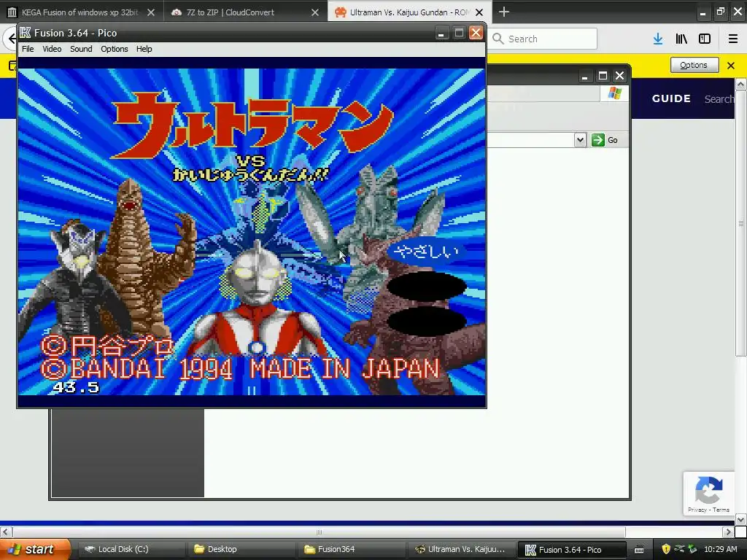
Task: Click the horizontal scrollbar left arrow
Action: coord(5,532)
